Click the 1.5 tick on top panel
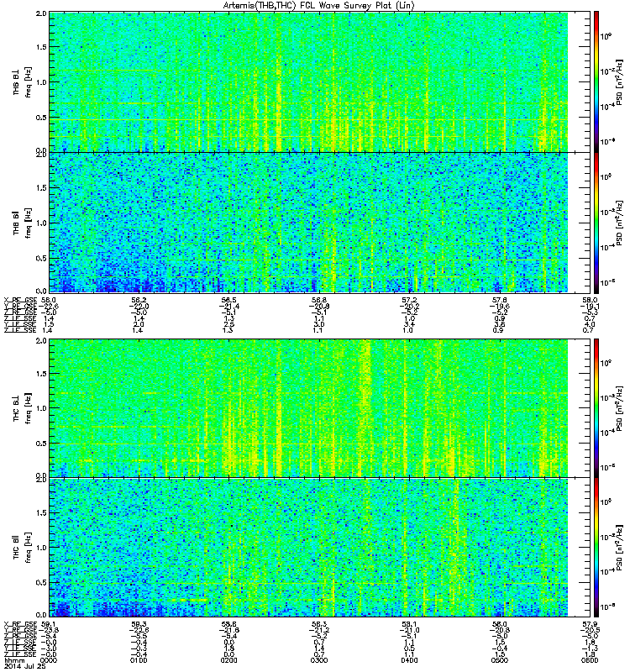This screenshot has width=630, height=672. (x=41, y=47)
